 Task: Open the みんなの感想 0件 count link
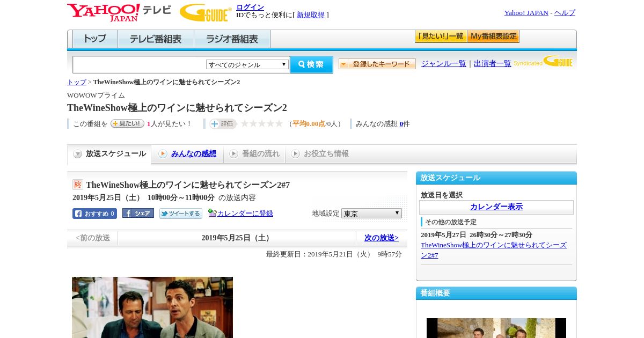tap(401, 124)
